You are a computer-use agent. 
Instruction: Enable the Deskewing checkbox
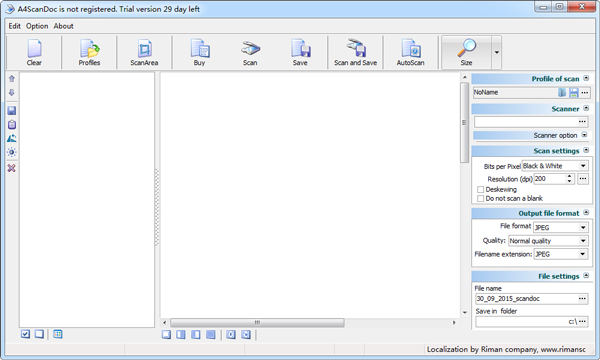pyautogui.click(x=481, y=189)
